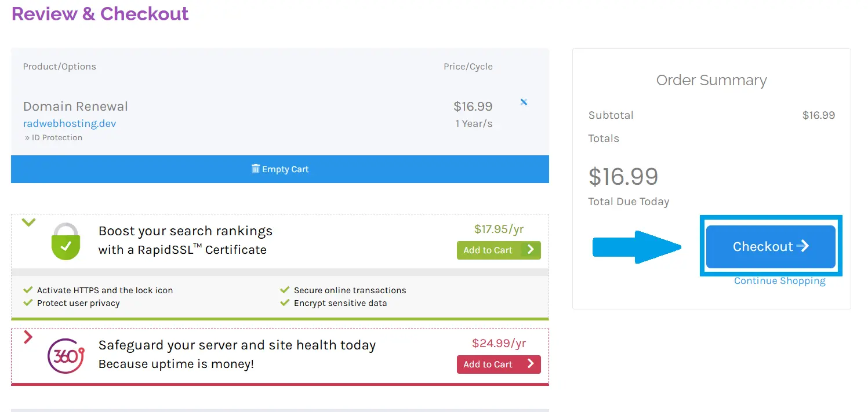
Task: Expand the Safeguard server promo chevron
Action: pos(28,337)
